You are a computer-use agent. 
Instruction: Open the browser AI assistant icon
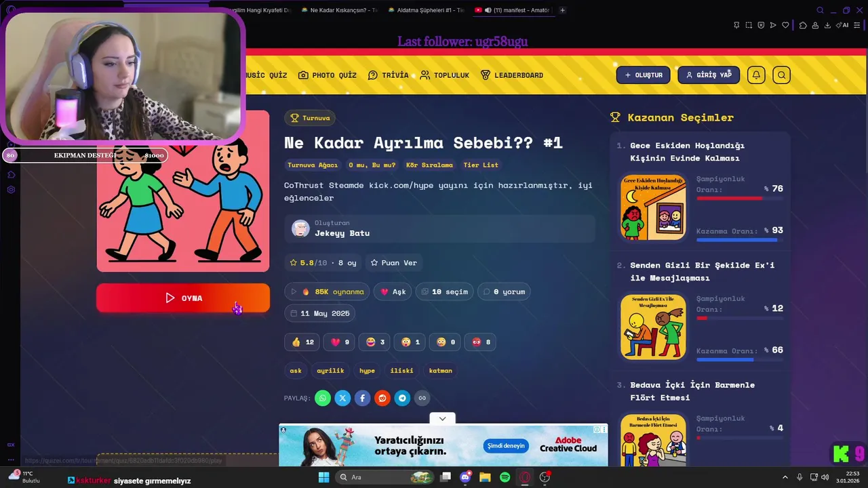pyautogui.click(x=843, y=25)
